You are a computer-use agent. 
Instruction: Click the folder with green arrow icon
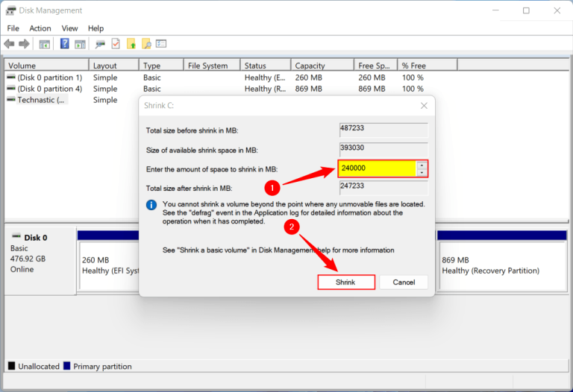(131, 44)
